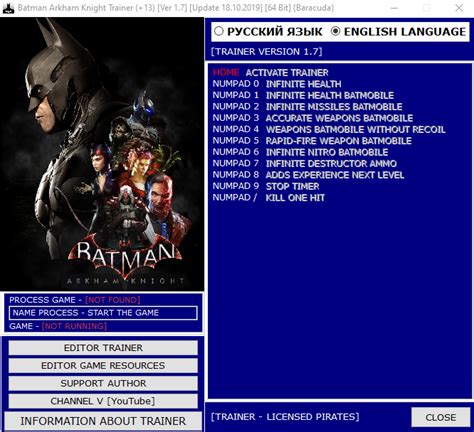Select the ENGLISH LANGUAGE radio button
Screen dimensions: 474x432
point(398,32)
